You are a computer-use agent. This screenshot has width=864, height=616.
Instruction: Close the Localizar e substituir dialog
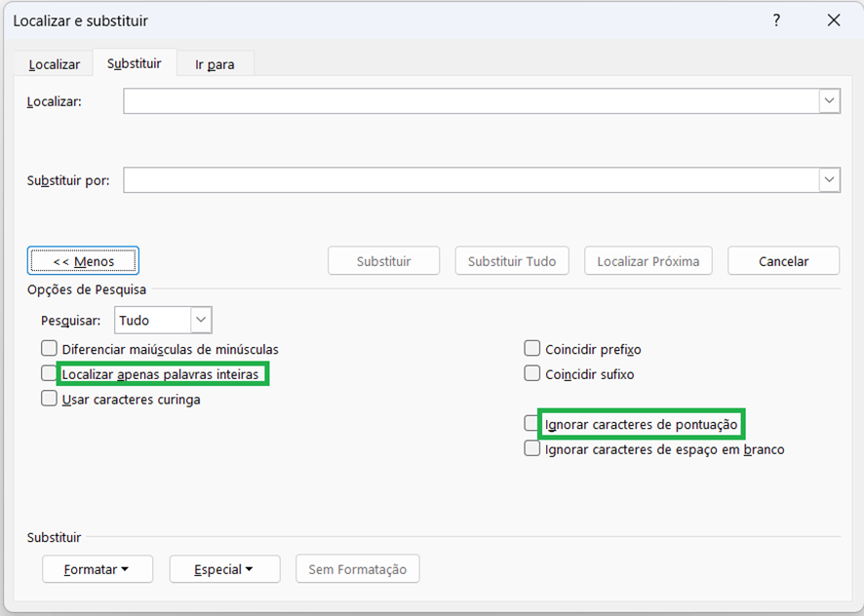coord(833,20)
